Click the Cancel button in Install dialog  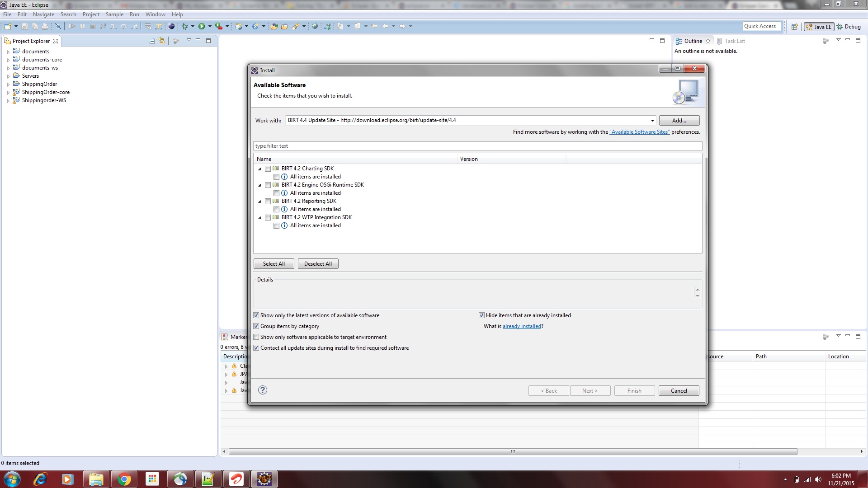pos(679,391)
